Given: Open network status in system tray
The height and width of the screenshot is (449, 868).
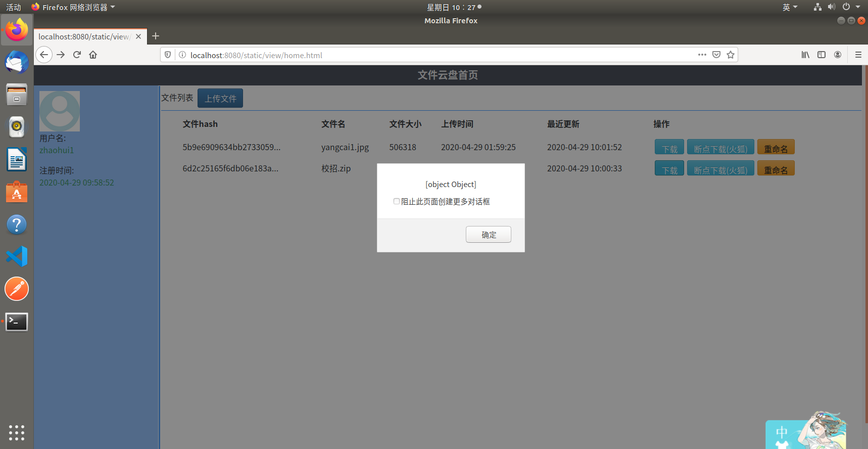Looking at the screenshot, I should (817, 7).
